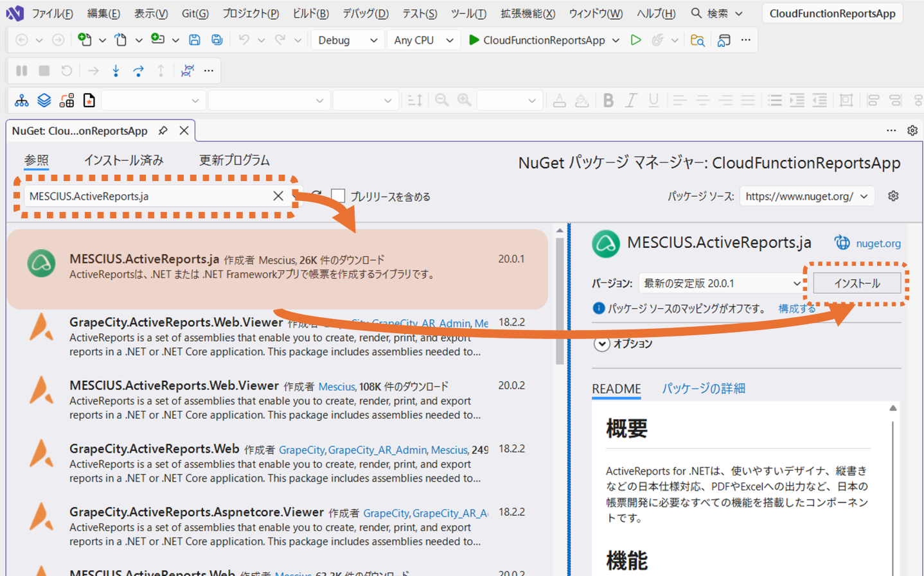Toggle italic formatting
The image size is (924, 576).
click(631, 100)
